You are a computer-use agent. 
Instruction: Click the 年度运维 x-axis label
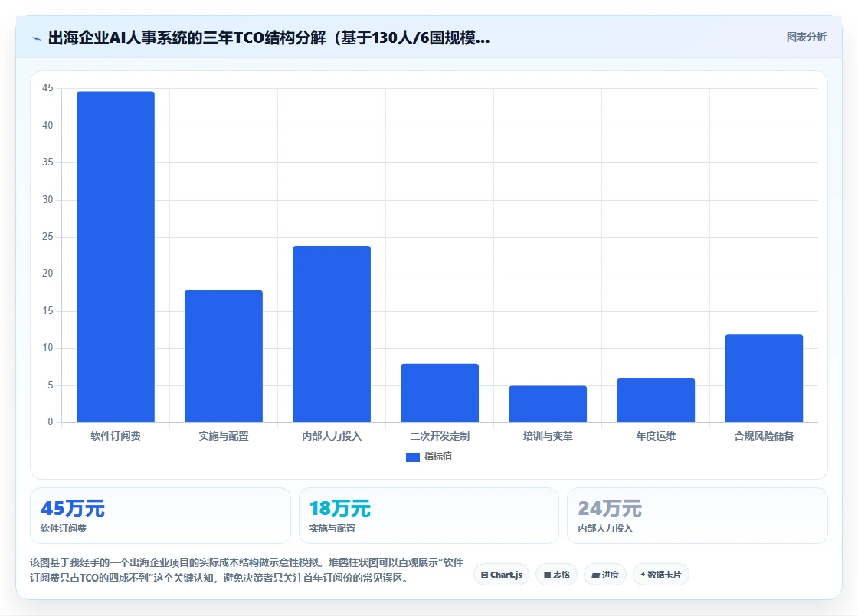(656, 436)
